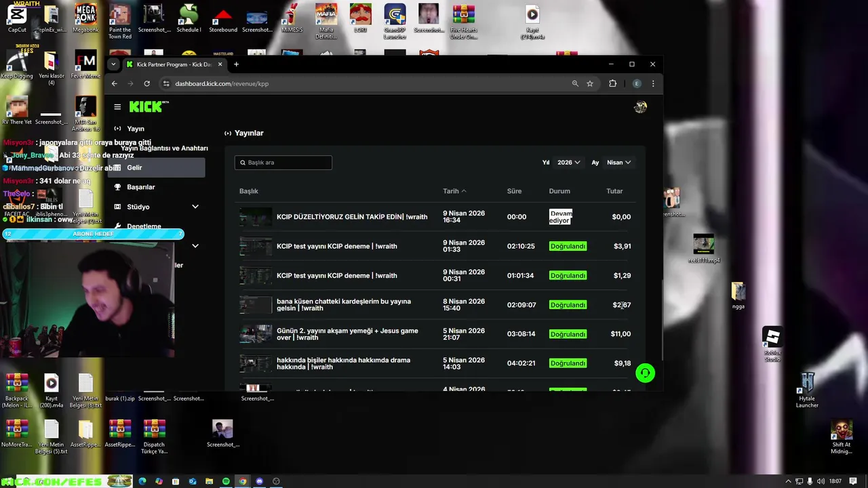Open the Chrome profile 'E' avatar
The width and height of the screenshot is (868, 488).
pyautogui.click(x=636, y=83)
